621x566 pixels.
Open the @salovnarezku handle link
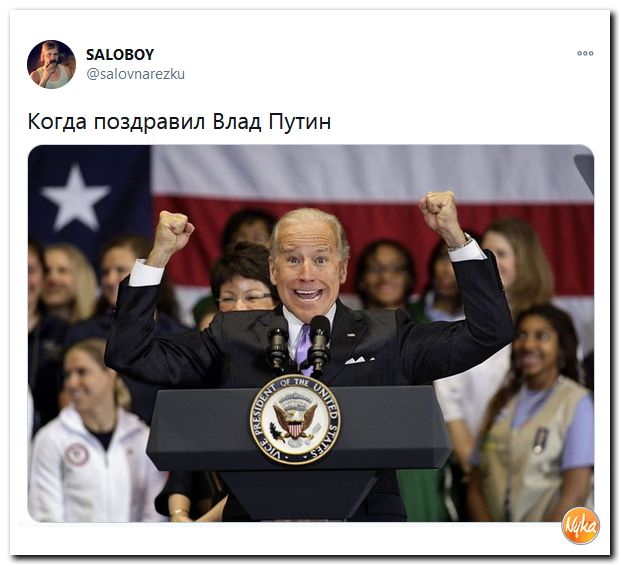[135, 74]
